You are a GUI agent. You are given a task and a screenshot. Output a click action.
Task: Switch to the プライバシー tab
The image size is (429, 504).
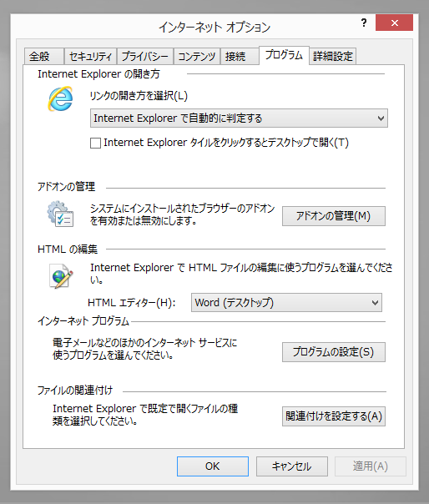[145, 57]
